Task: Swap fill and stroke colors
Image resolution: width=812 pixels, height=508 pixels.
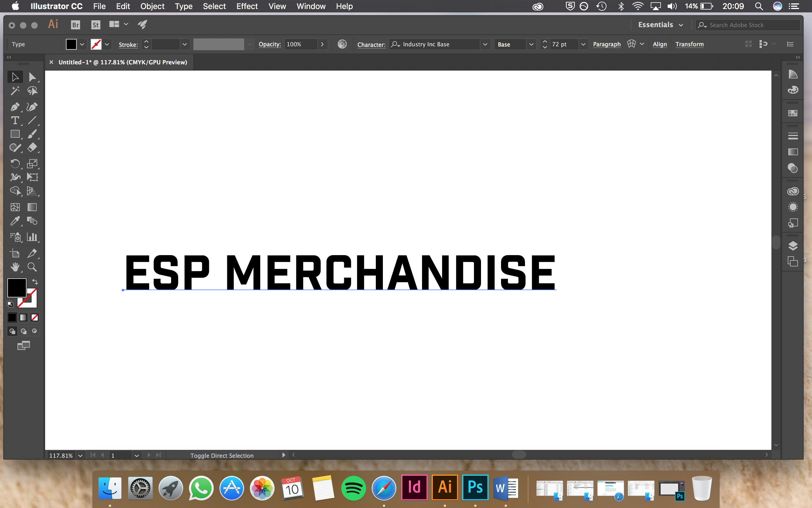Action: click(35, 282)
